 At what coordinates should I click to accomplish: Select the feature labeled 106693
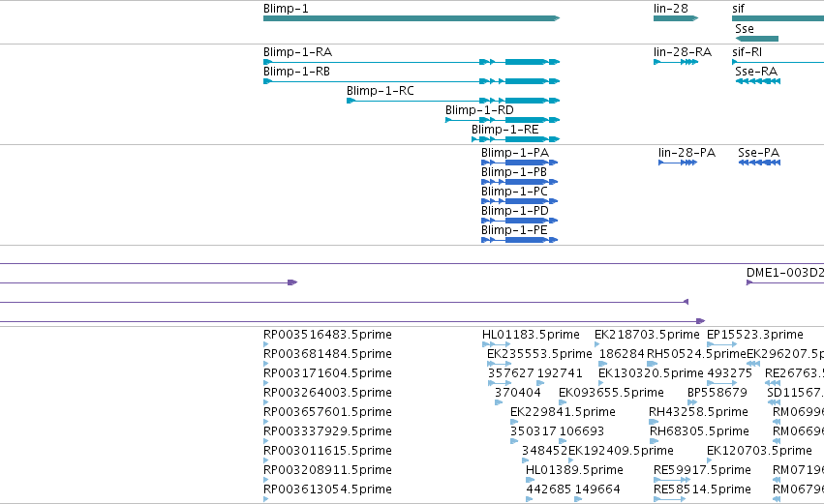point(582,431)
